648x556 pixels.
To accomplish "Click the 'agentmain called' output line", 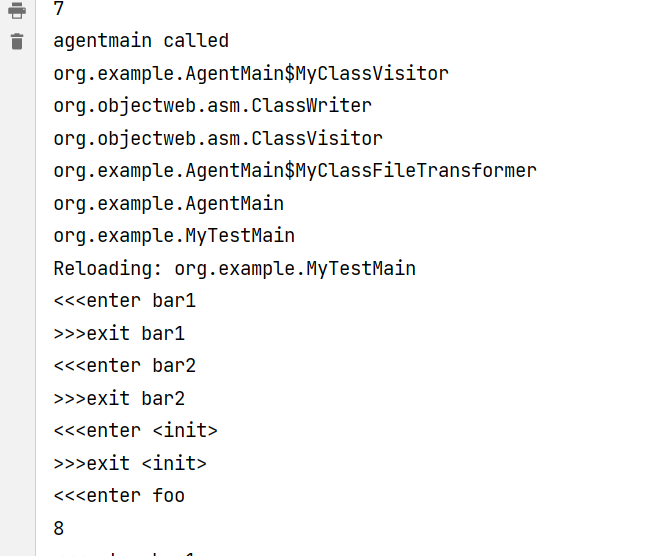I will [x=141, y=41].
